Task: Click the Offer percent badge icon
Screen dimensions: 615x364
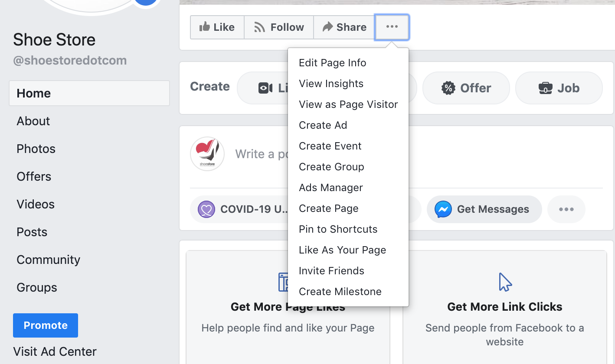Action: click(x=448, y=88)
